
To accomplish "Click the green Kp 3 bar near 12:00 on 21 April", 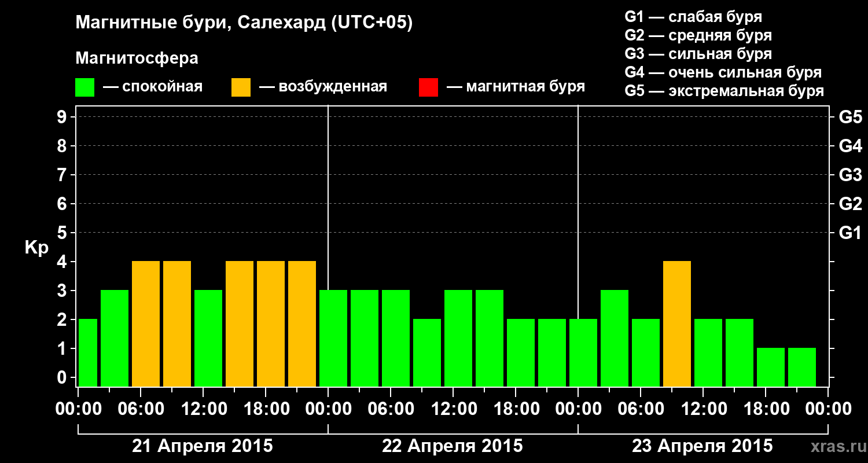I will pyautogui.click(x=208, y=339).
